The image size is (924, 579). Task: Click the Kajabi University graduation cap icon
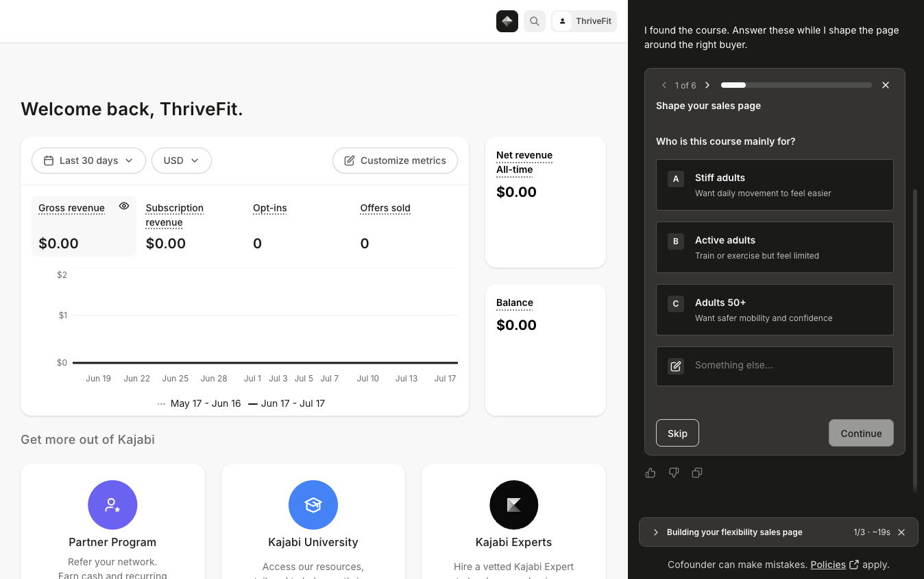coord(313,505)
